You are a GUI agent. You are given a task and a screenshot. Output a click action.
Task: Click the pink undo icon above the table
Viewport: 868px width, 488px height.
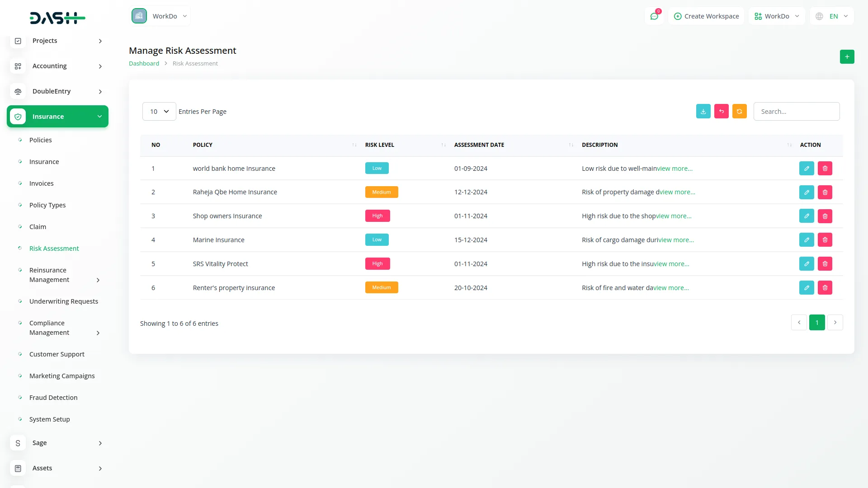pos(721,111)
